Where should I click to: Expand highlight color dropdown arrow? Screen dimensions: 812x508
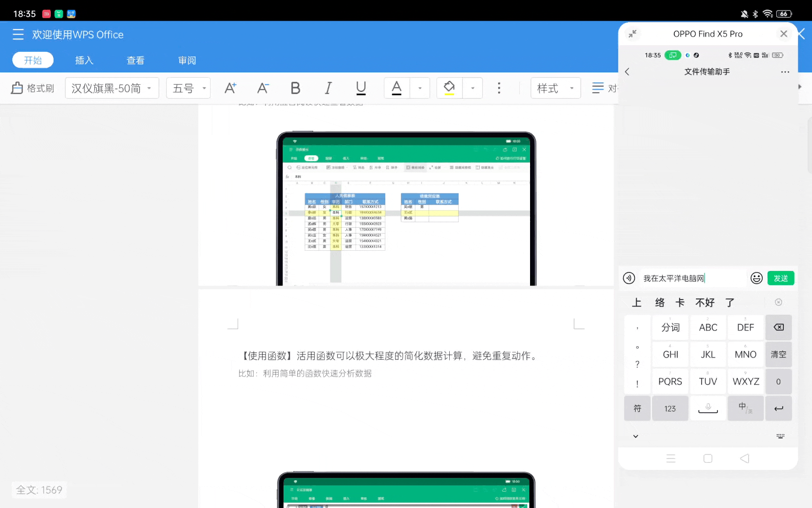(x=473, y=88)
